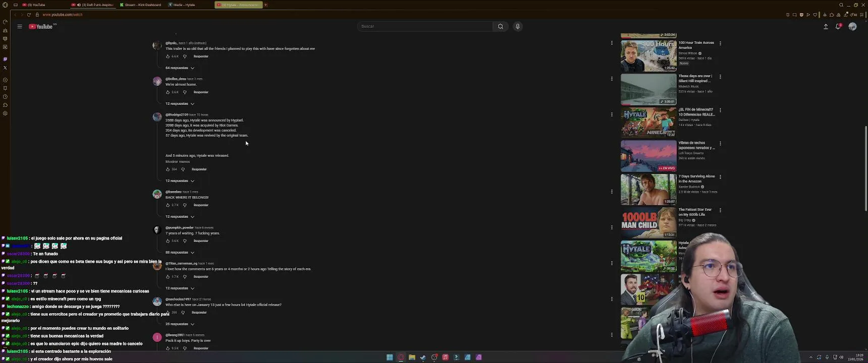Screen dimensions: 868x363
Task: Open the Hytale vs Minecraft video thumbnail
Action: click(x=648, y=123)
